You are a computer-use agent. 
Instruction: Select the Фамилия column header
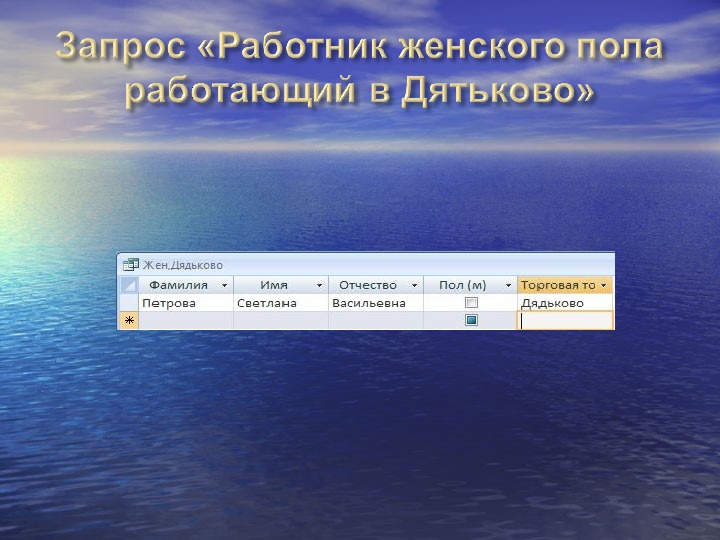186,285
